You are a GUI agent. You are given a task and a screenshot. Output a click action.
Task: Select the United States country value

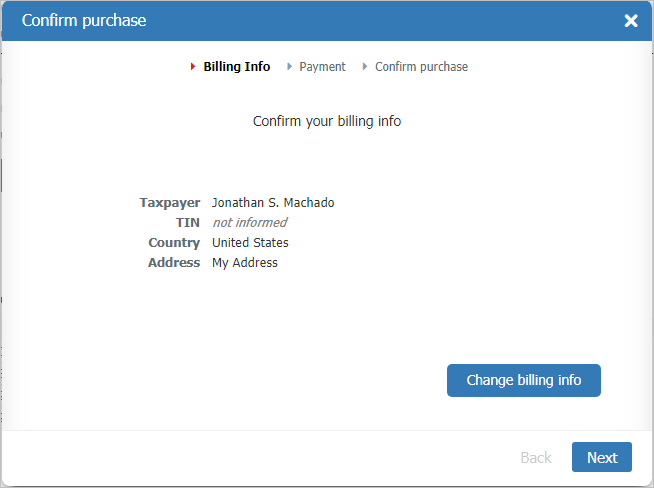click(x=250, y=243)
